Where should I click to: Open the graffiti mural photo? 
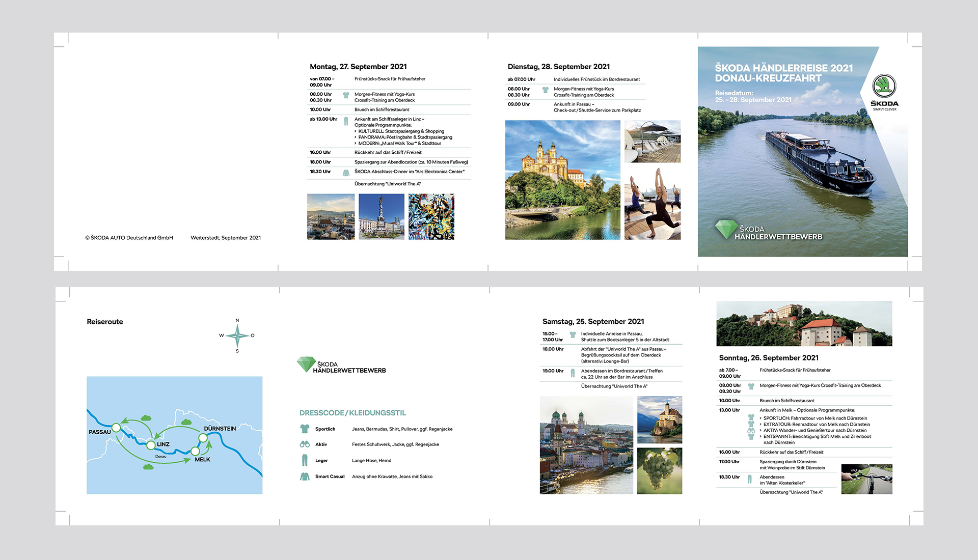pyautogui.click(x=431, y=216)
